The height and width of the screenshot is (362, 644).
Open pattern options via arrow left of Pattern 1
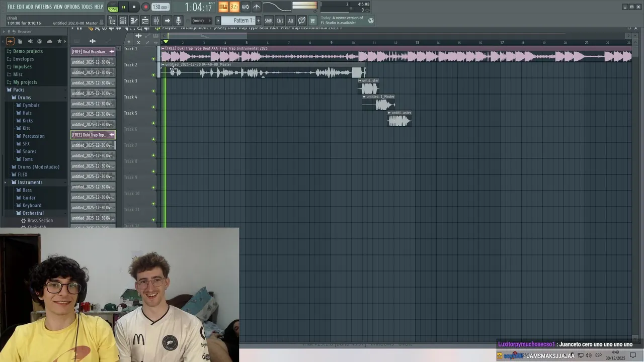[218, 21]
